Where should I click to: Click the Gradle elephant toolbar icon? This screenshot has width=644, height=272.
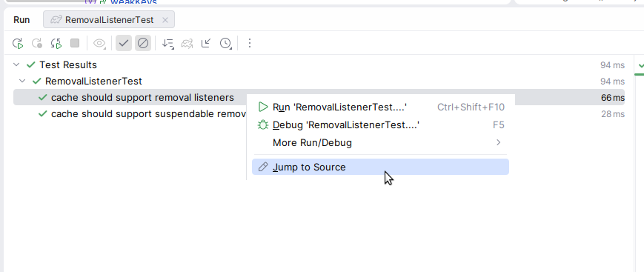[187, 43]
